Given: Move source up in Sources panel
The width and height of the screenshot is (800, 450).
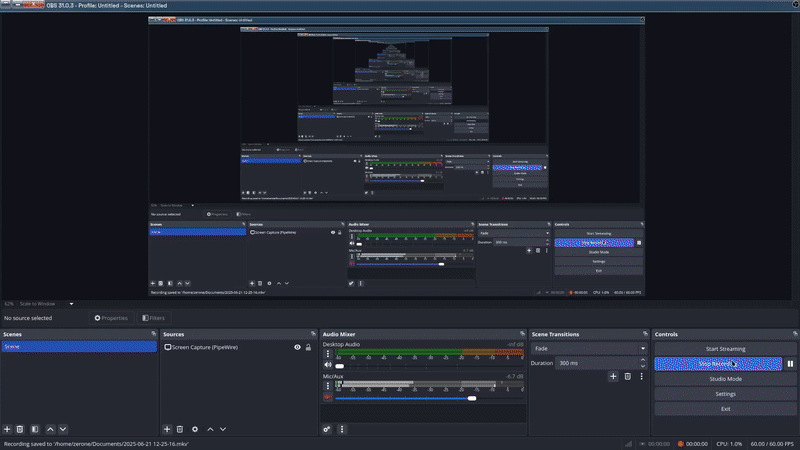Looking at the screenshot, I should 210,430.
